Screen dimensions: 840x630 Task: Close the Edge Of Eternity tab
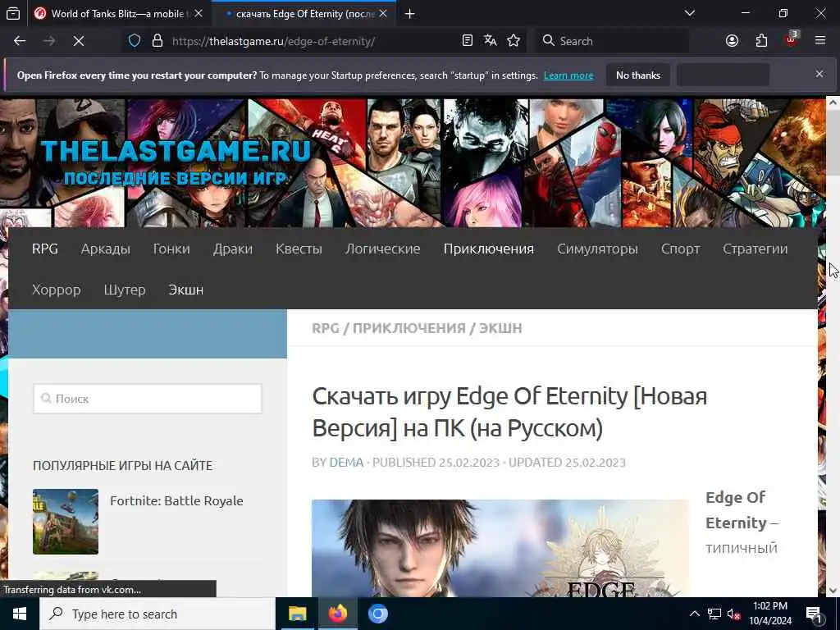tap(383, 14)
